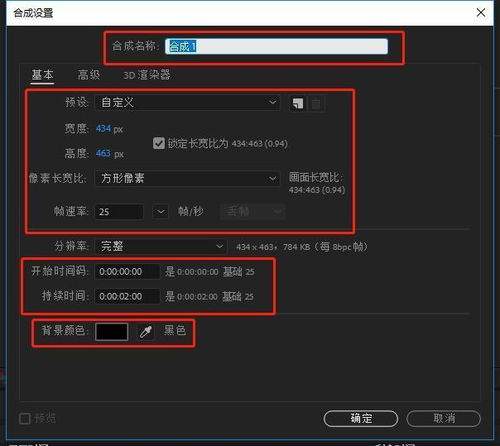Toggle the 锁定长宽比 checkbox
Screen dimensions: 500x446
point(159,143)
